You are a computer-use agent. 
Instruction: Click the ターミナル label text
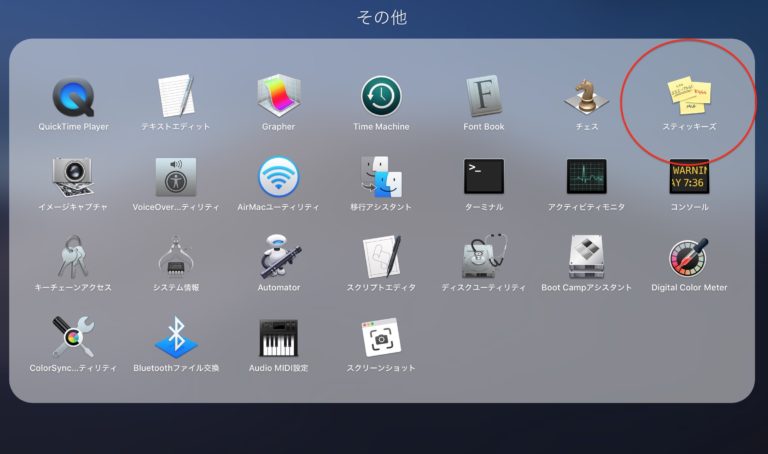coord(484,207)
